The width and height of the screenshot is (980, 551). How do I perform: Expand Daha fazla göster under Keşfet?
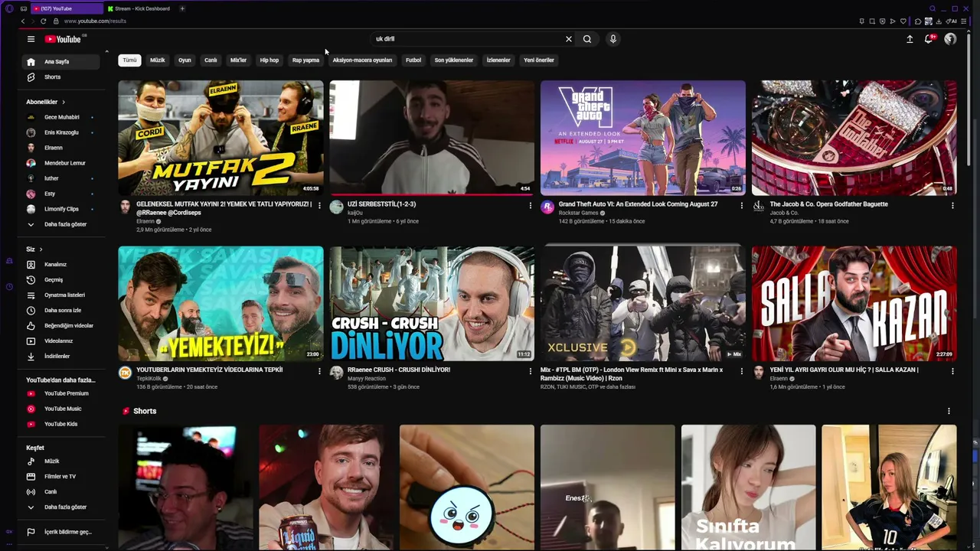pos(61,507)
